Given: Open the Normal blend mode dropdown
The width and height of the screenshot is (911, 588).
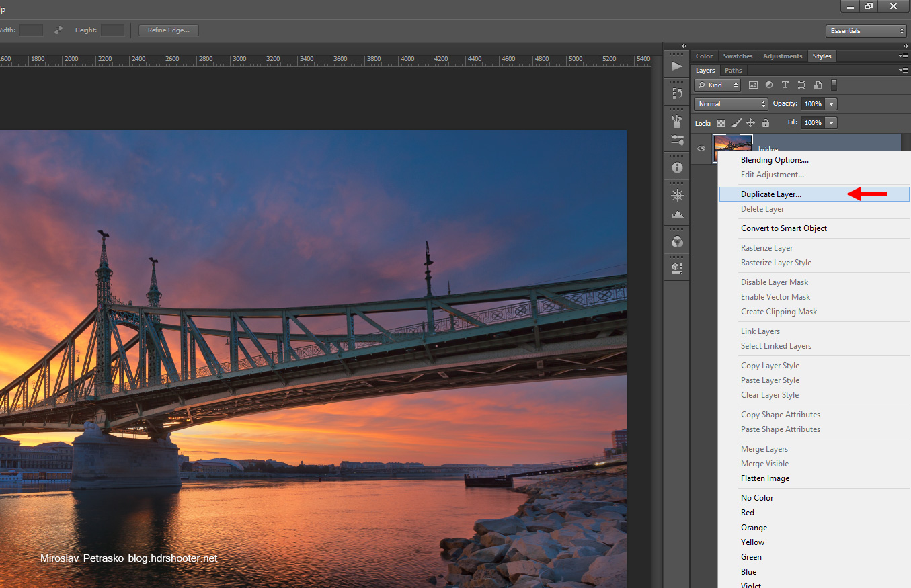Looking at the screenshot, I should 730,104.
